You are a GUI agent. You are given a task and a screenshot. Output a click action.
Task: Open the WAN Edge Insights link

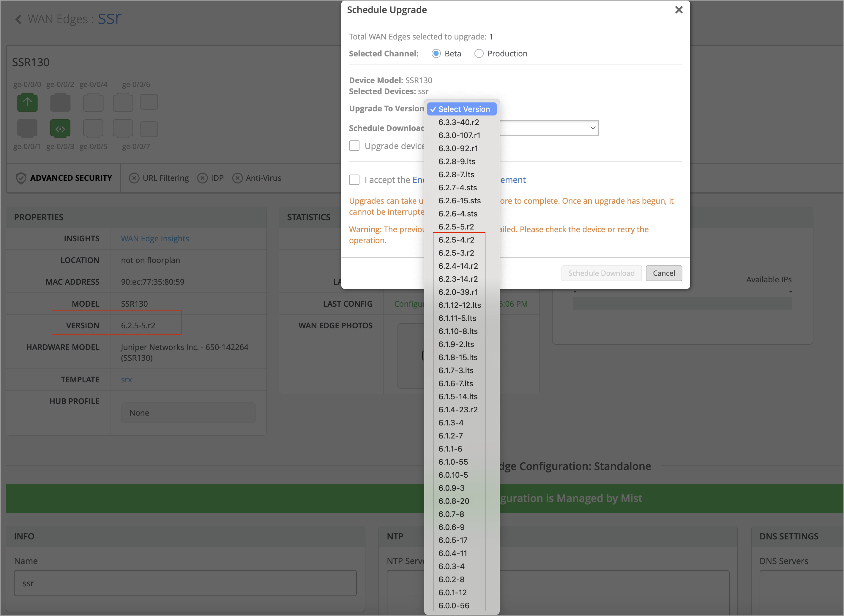pyautogui.click(x=155, y=239)
